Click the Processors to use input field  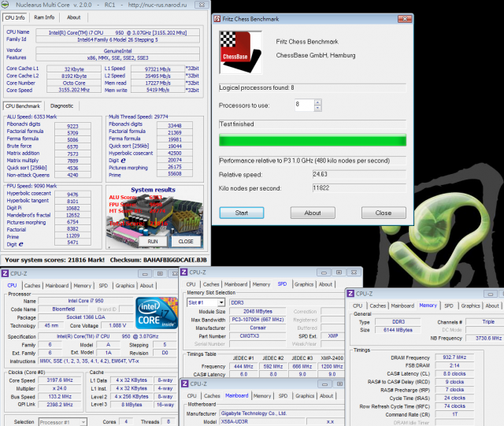tap(304, 105)
